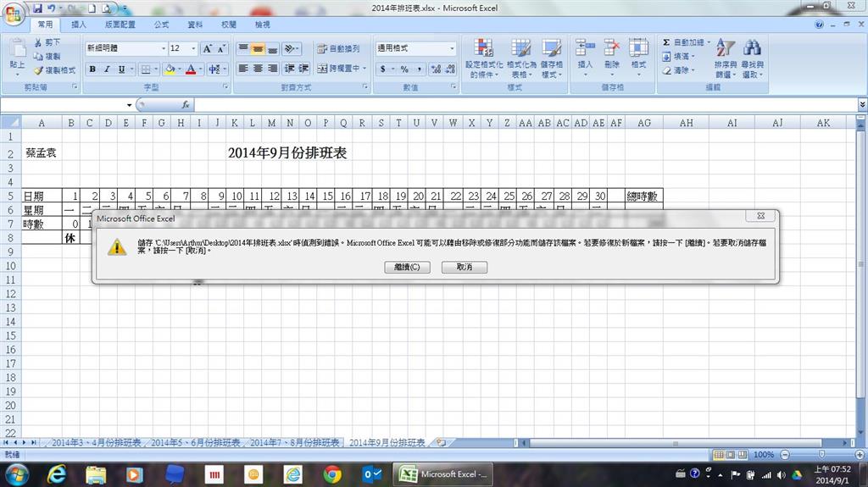868x487 pixels.
Task: Click the Office button orb
Action: pyautogui.click(x=13, y=14)
